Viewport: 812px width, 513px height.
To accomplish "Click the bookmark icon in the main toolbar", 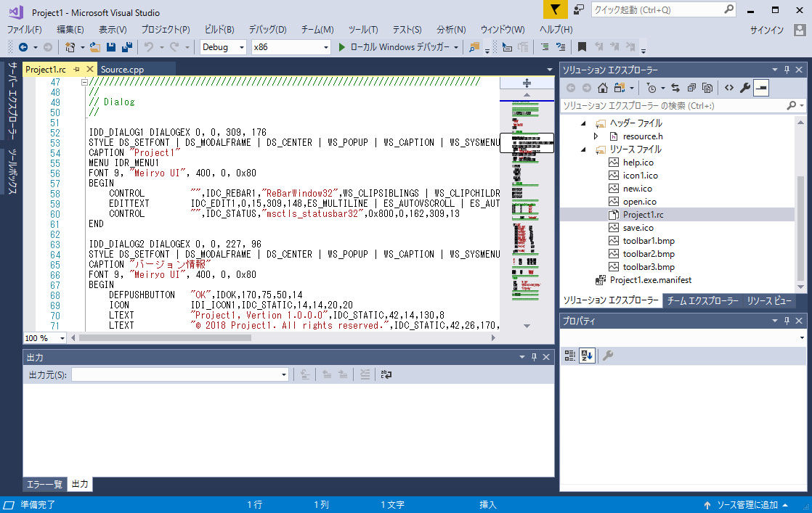I will [582, 47].
